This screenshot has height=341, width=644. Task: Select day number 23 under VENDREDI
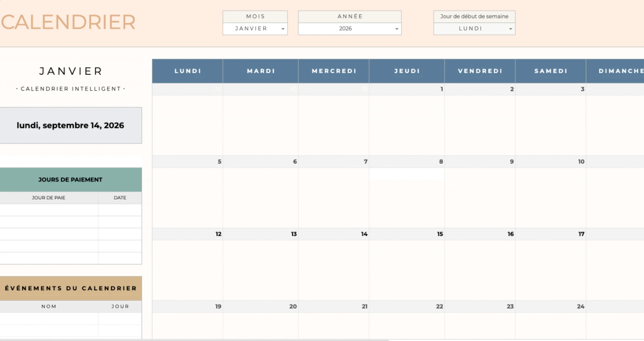(x=480, y=307)
